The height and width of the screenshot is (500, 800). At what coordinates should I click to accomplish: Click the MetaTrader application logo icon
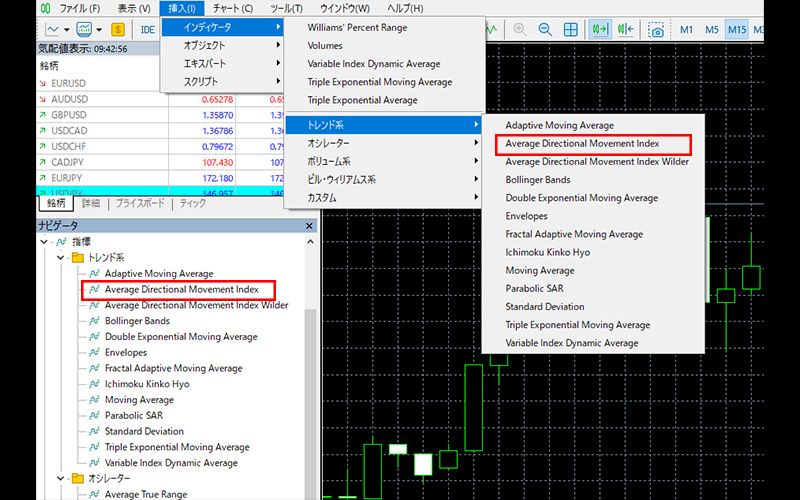46,8
